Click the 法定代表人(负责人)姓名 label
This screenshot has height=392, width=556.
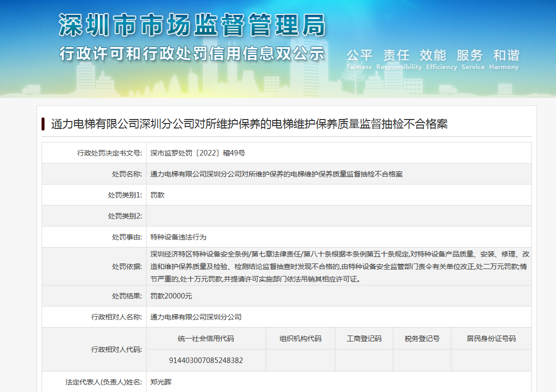[x=104, y=382]
